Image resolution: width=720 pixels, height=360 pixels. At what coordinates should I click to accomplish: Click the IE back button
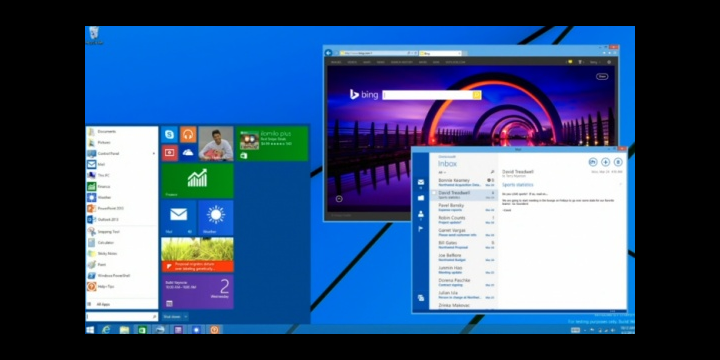[x=328, y=53]
